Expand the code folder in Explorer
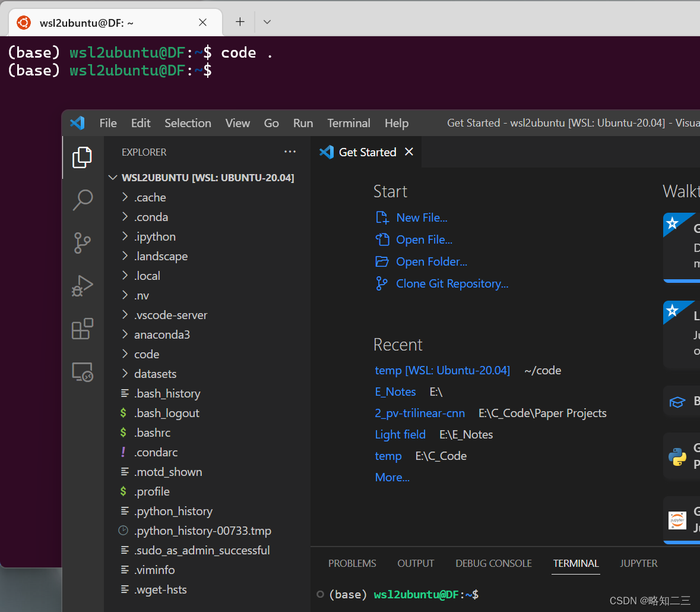This screenshot has height=612, width=700. point(125,354)
